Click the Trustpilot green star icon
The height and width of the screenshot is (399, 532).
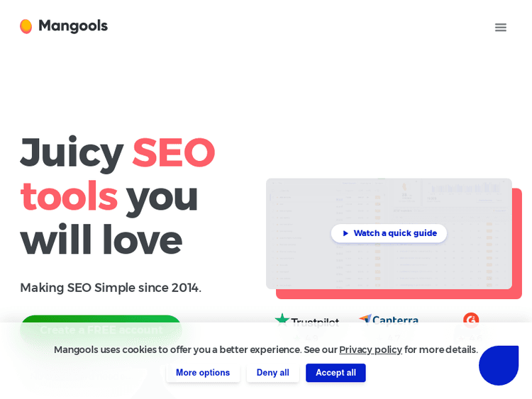pyautogui.click(x=282, y=320)
